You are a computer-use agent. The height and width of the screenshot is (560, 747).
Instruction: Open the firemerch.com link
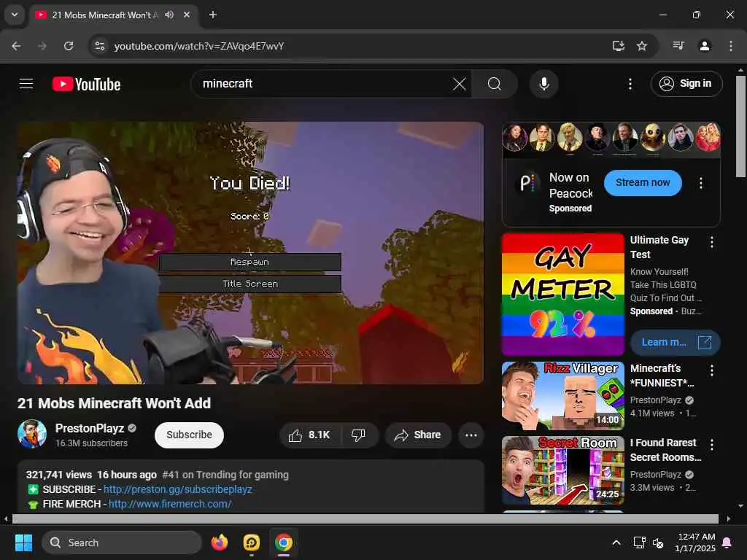(170, 504)
